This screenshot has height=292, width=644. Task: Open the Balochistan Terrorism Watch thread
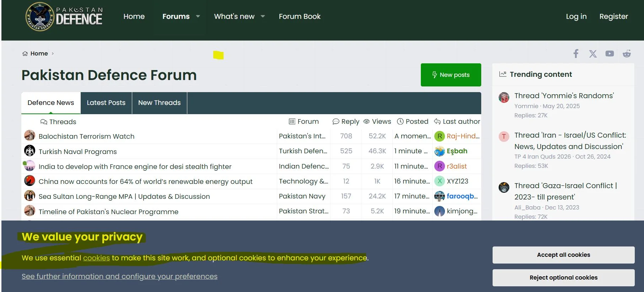click(x=86, y=136)
